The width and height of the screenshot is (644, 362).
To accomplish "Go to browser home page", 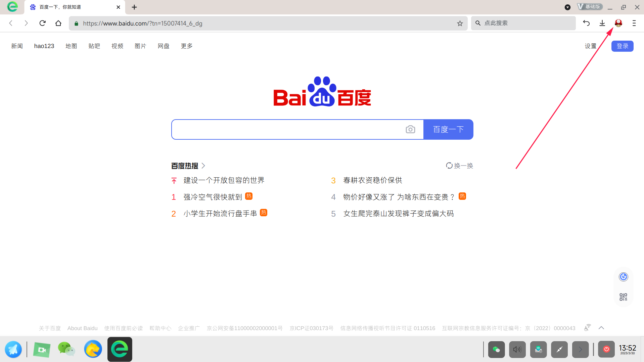I will [x=58, y=23].
